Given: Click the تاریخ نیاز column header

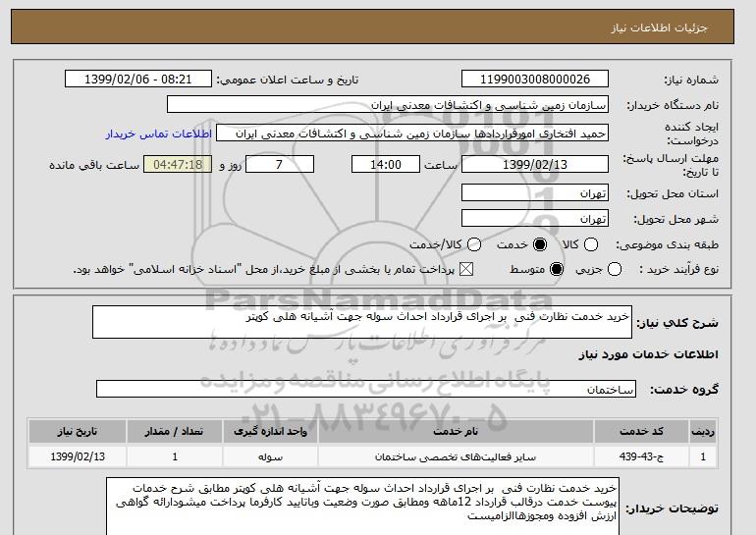Looking at the screenshot, I should [x=78, y=431].
